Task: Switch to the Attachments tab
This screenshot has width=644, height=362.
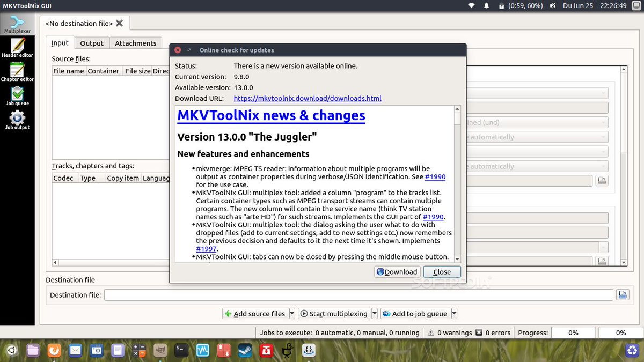Action: coord(136,43)
